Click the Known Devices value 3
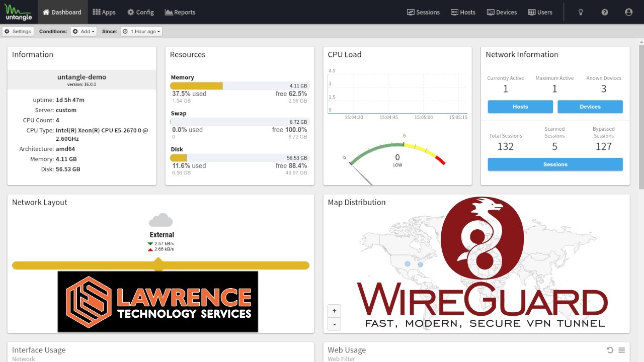This screenshot has height=362, width=644. pos(604,89)
